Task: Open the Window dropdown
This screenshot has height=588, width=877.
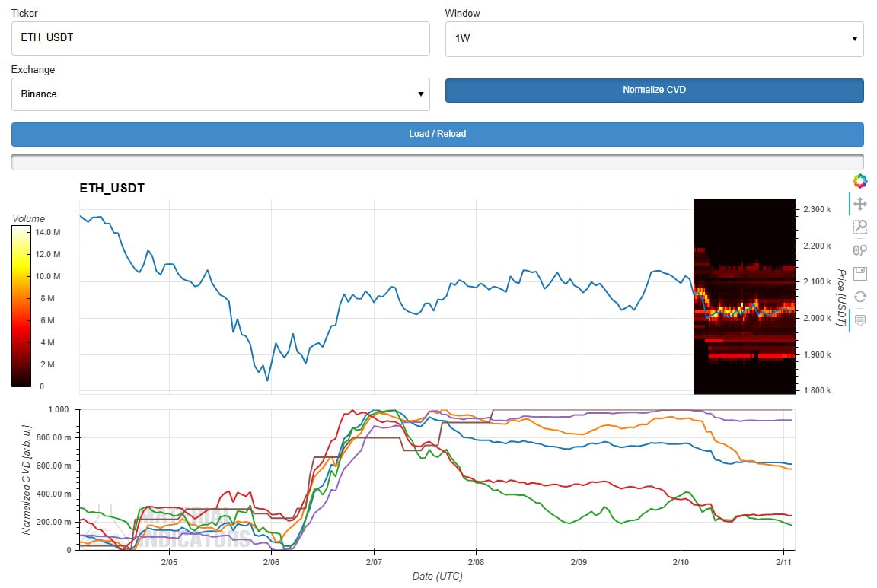Action: coord(654,38)
